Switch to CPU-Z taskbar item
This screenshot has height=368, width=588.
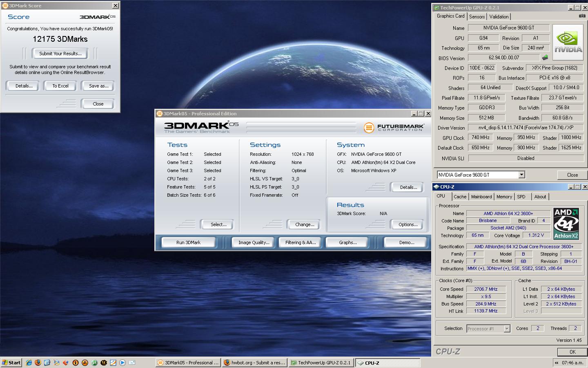point(387,363)
